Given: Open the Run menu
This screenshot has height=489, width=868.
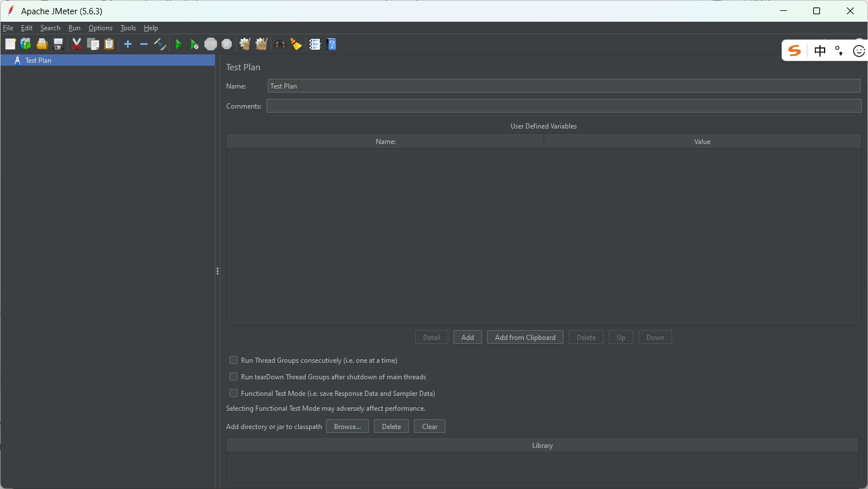Looking at the screenshot, I should coord(74,27).
